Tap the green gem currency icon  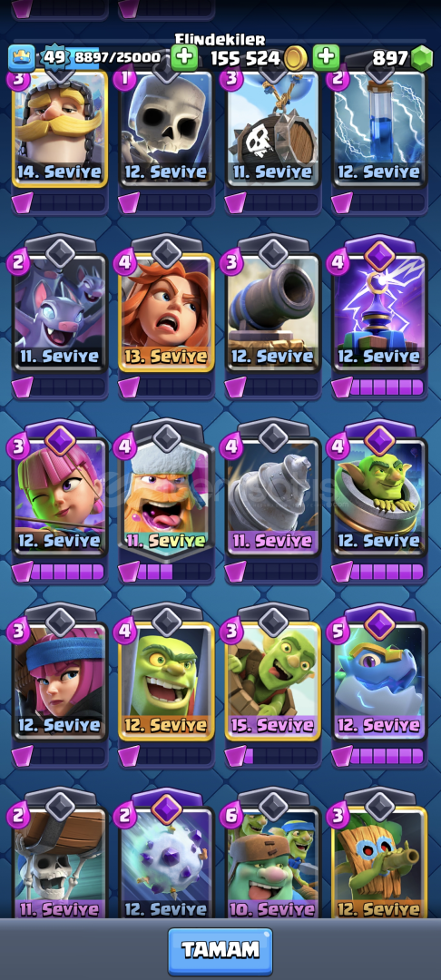click(422, 59)
